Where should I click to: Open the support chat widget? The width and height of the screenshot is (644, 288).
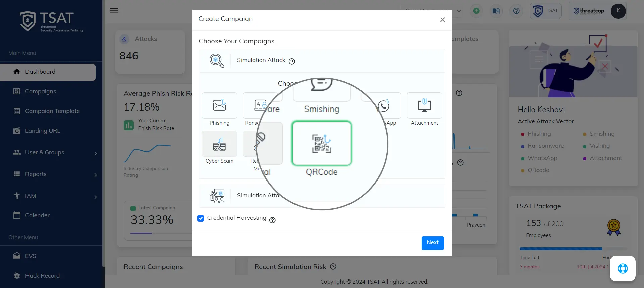click(x=622, y=268)
